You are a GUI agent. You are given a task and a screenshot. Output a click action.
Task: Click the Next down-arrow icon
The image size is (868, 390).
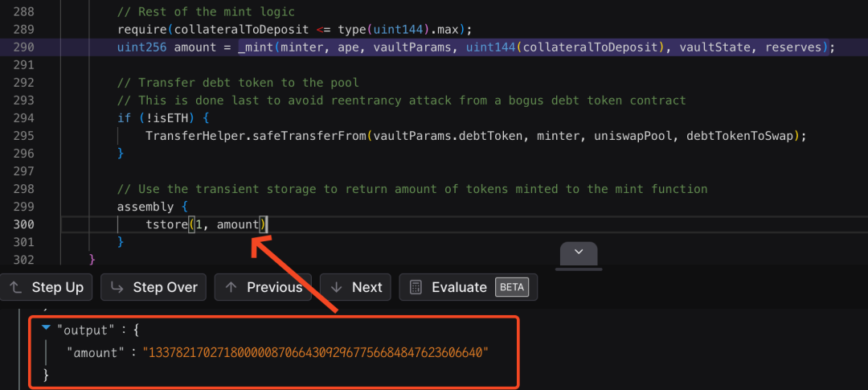pos(337,287)
